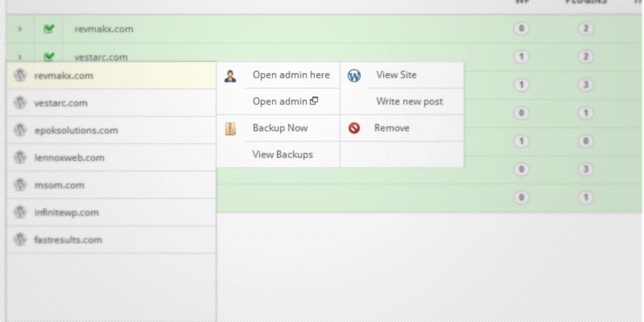Image resolution: width=644 pixels, height=322 pixels.
Task: Click the admin user icon in context menu
Action: click(x=230, y=76)
